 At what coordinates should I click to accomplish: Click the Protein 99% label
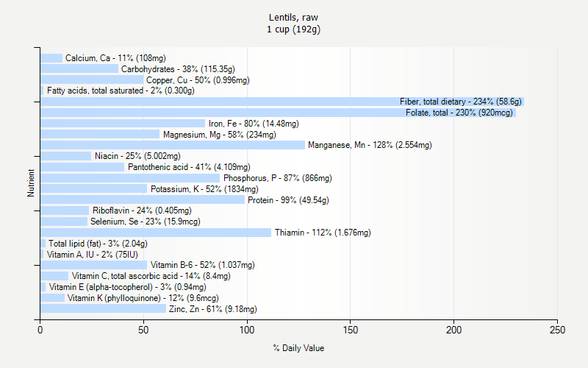pos(288,200)
